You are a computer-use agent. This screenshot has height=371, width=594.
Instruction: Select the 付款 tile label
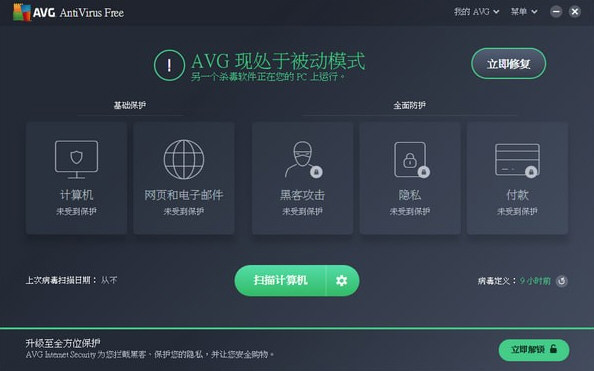click(x=517, y=195)
